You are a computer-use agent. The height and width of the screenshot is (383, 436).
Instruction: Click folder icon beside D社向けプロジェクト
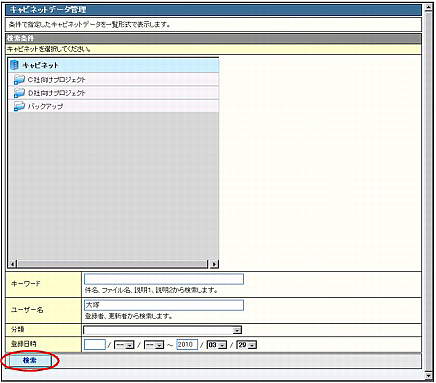(19, 93)
